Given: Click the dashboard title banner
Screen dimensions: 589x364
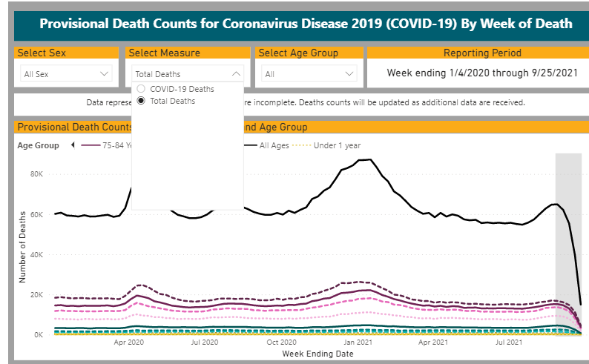Looking at the screenshot, I should (x=305, y=24).
